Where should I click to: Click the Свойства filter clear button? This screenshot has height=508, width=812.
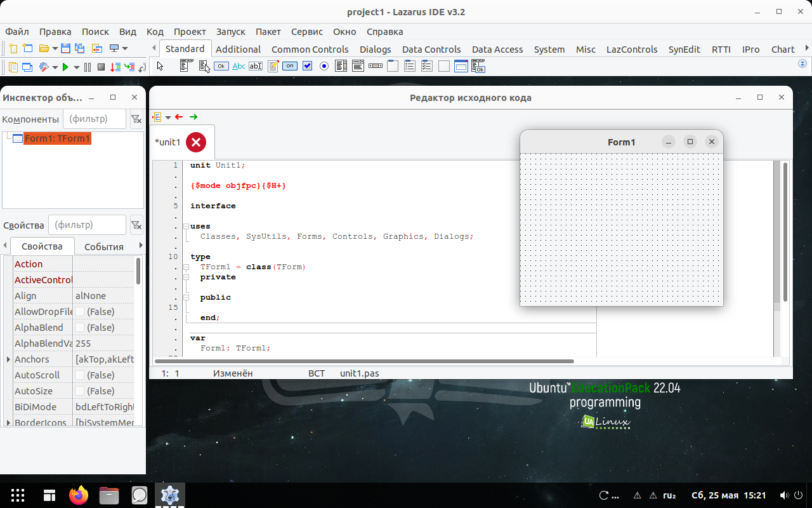point(136,225)
